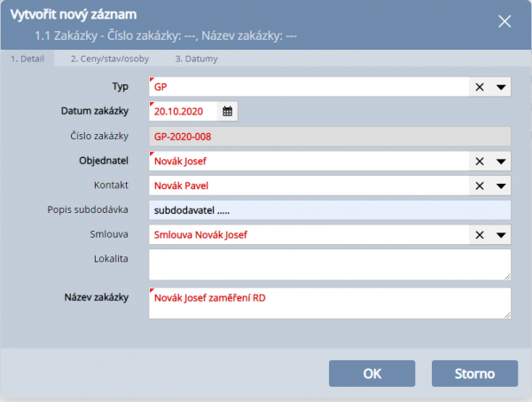Click the Popis subdodávka text field
The height and width of the screenshot is (402, 532).
[330, 210]
